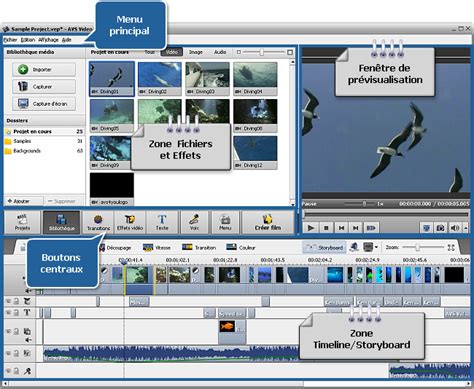Image resolution: width=474 pixels, height=389 pixels.
Task: Click the voice track microphone icon
Action: (27, 371)
